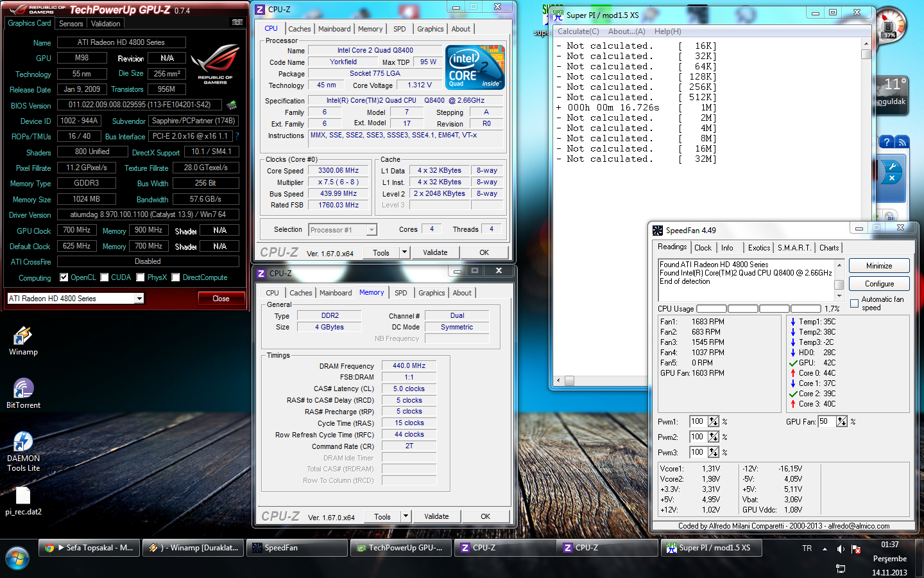This screenshot has width=924, height=578.
Task: Click the volume speaker icon in the system tray
Action: coord(841,549)
